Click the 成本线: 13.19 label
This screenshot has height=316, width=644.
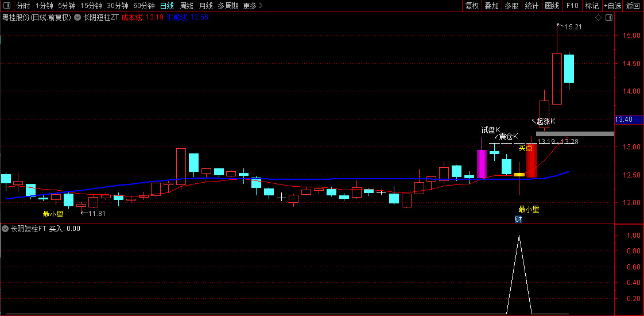[x=142, y=18]
